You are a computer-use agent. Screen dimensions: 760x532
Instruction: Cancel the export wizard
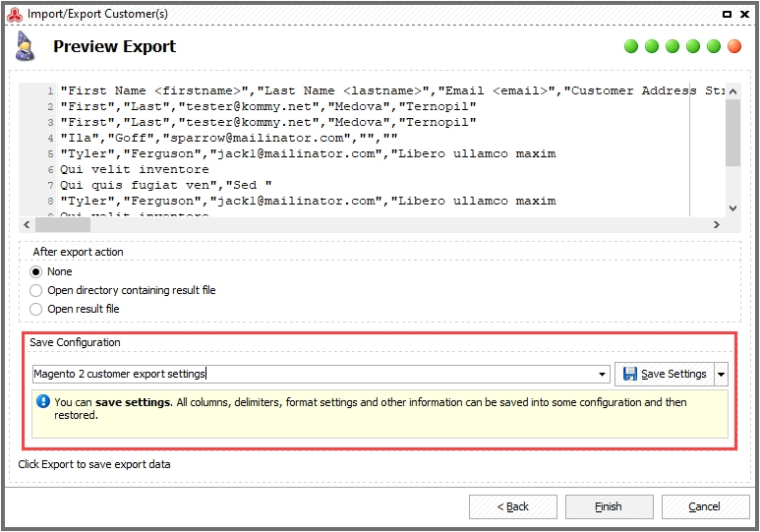[705, 506]
